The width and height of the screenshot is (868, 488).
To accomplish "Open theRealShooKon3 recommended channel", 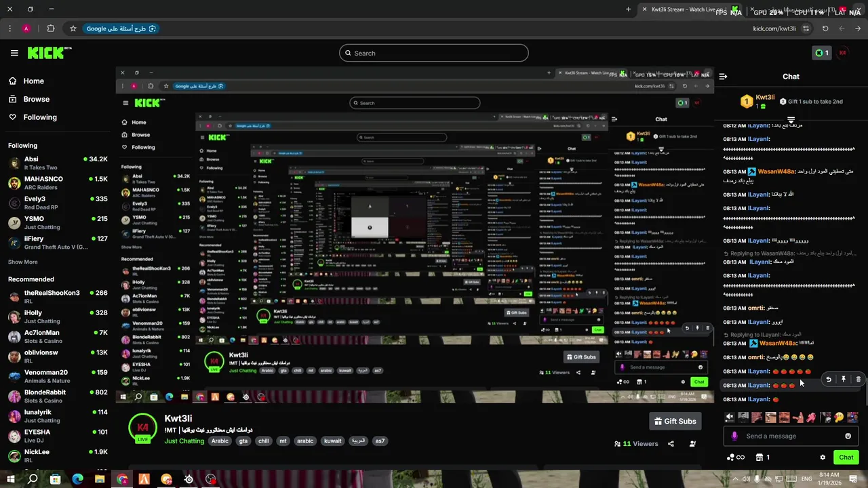I will 58,297.
